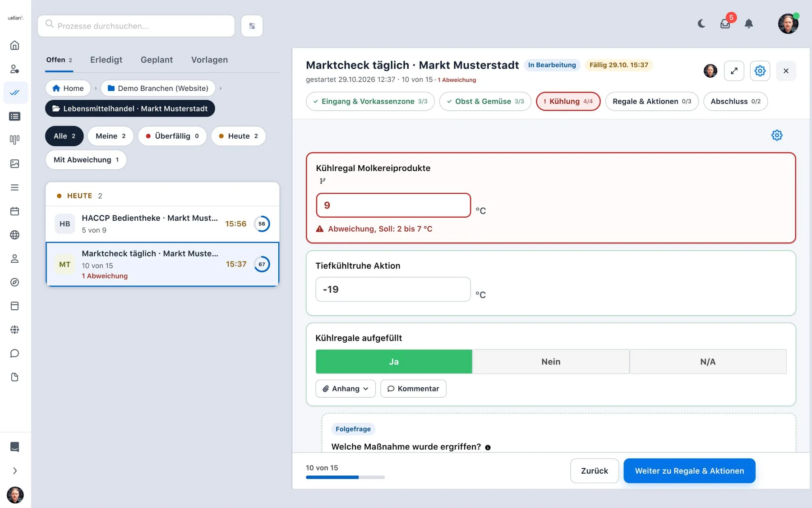
Task: Open the Abschluss section tab
Action: [735, 101]
